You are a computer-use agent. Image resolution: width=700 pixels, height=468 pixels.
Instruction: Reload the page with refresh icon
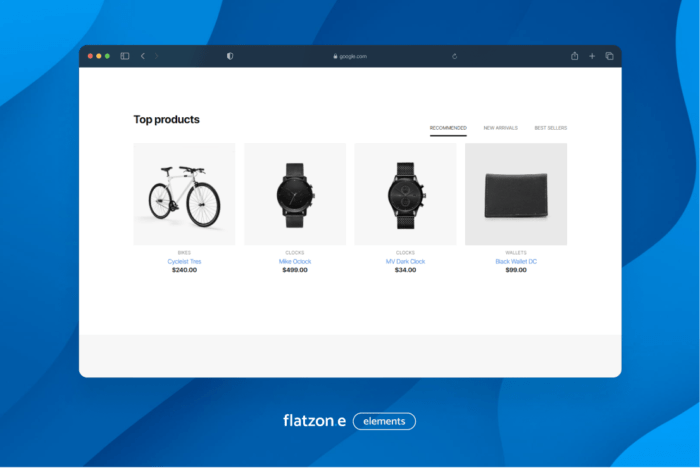point(454,56)
